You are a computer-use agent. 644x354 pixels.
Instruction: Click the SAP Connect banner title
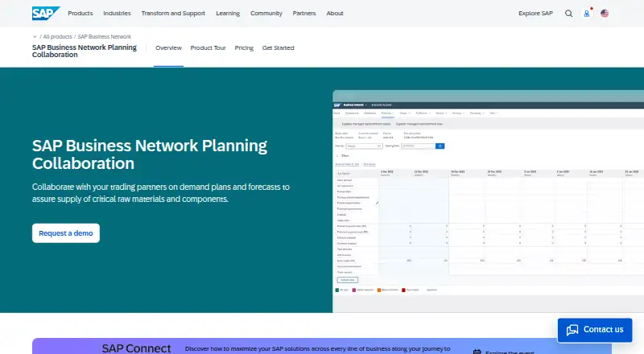136,348
